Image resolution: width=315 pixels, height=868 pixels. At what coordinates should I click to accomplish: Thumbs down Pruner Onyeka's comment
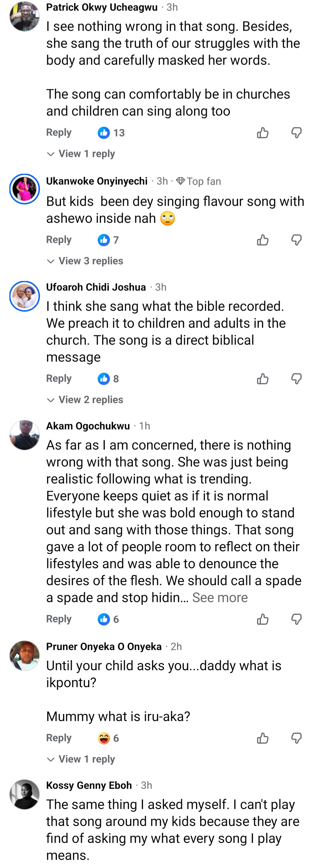pyautogui.click(x=296, y=738)
